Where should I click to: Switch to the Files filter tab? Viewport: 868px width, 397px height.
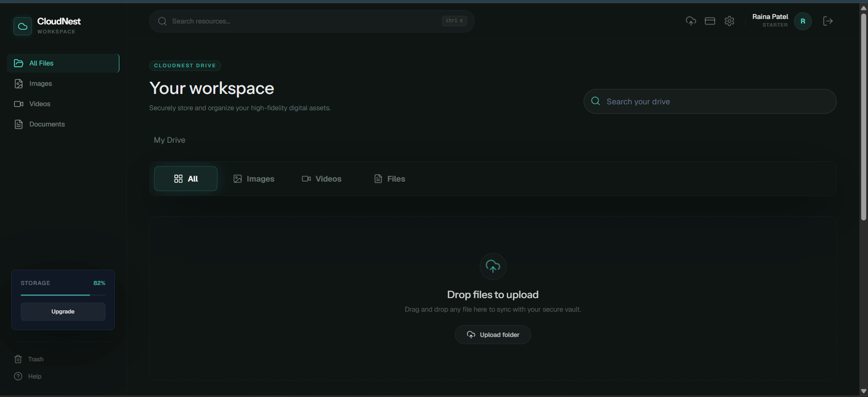tap(390, 179)
